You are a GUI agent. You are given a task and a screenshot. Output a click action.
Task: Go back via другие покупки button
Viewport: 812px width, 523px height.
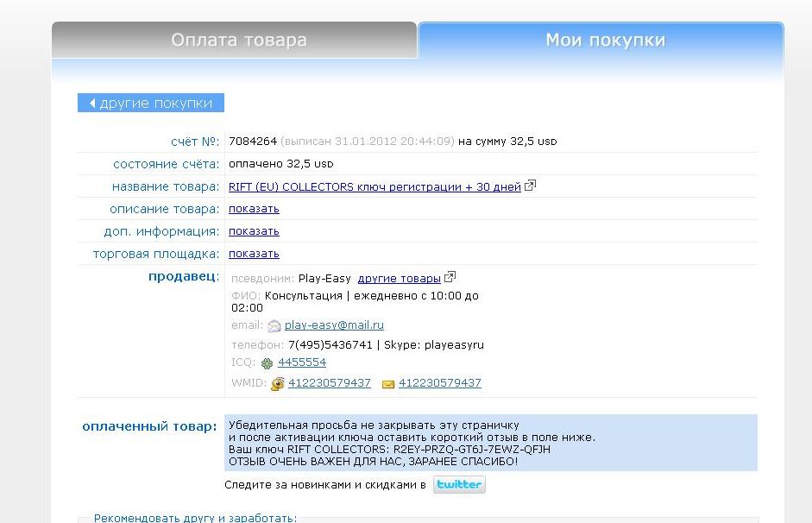[151, 103]
